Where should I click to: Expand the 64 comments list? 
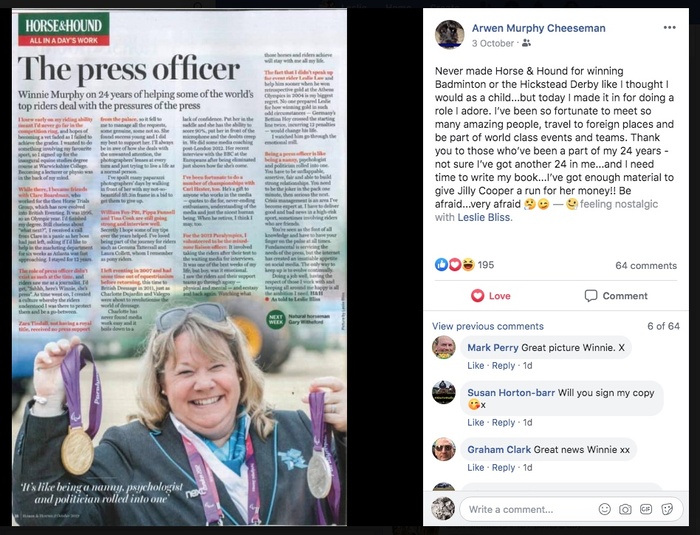tap(646, 265)
